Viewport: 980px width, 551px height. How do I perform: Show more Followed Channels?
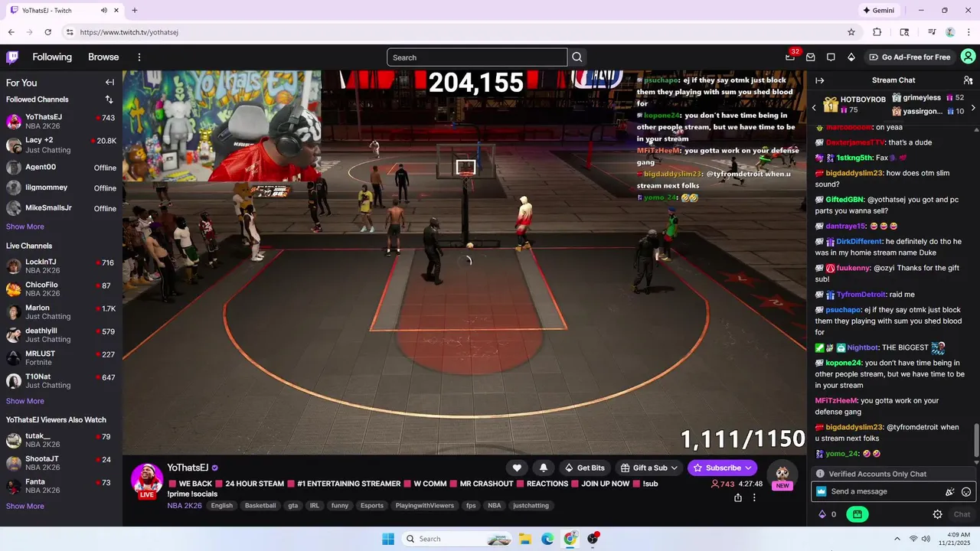[x=25, y=227]
